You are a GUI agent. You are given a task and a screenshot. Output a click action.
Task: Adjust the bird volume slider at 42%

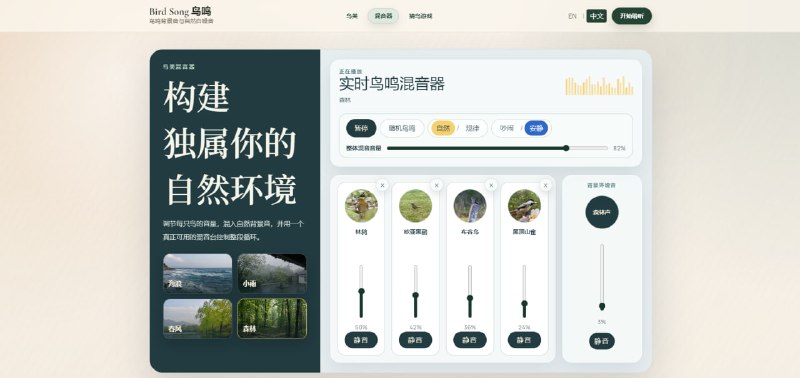[415, 291]
